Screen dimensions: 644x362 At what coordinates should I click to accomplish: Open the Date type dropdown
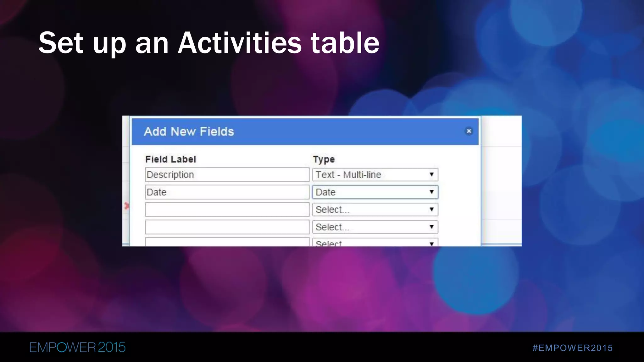click(375, 192)
